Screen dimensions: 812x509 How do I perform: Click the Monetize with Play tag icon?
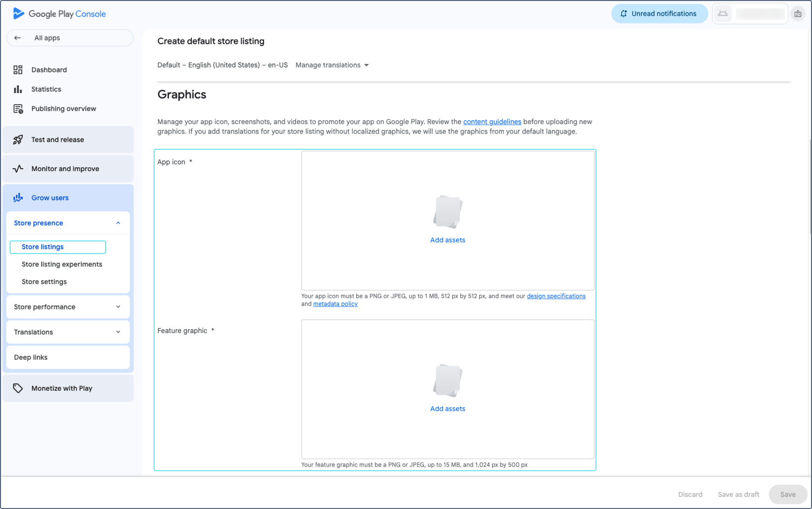(x=18, y=388)
